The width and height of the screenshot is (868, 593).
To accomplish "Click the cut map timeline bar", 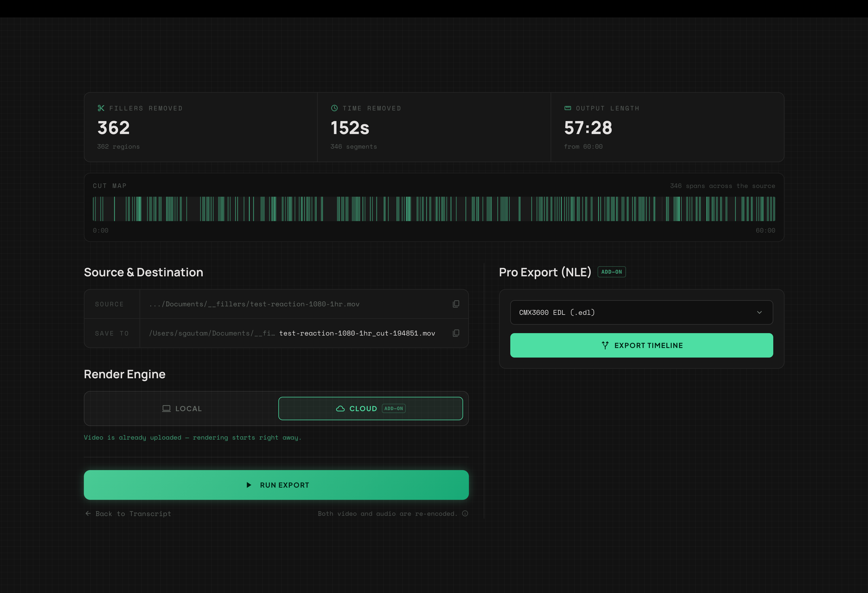I will point(434,209).
